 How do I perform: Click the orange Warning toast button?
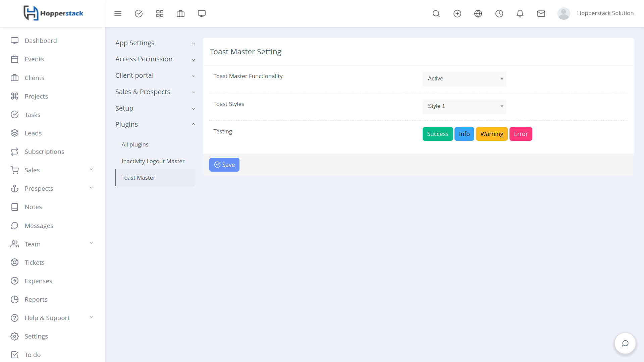491,134
